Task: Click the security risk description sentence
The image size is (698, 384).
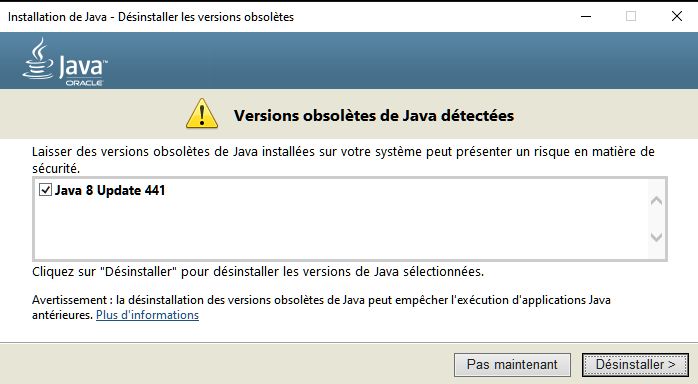Action: pos(343,160)
